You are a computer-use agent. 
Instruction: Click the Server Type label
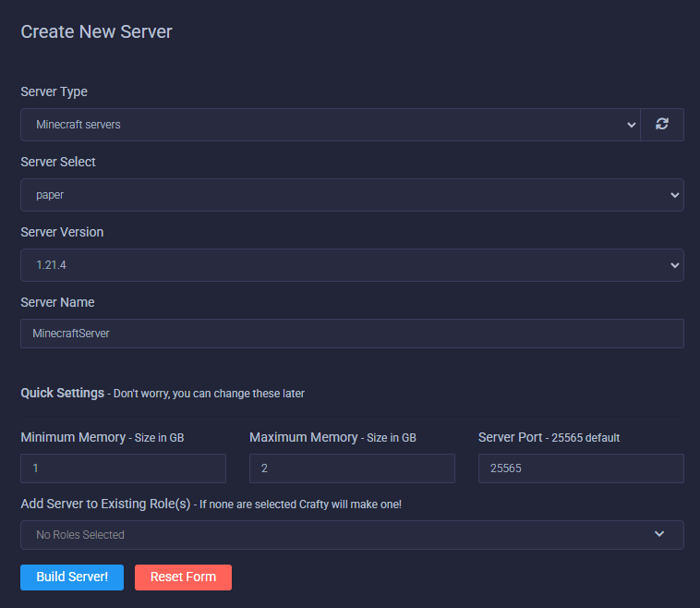[x=54, y=91]
